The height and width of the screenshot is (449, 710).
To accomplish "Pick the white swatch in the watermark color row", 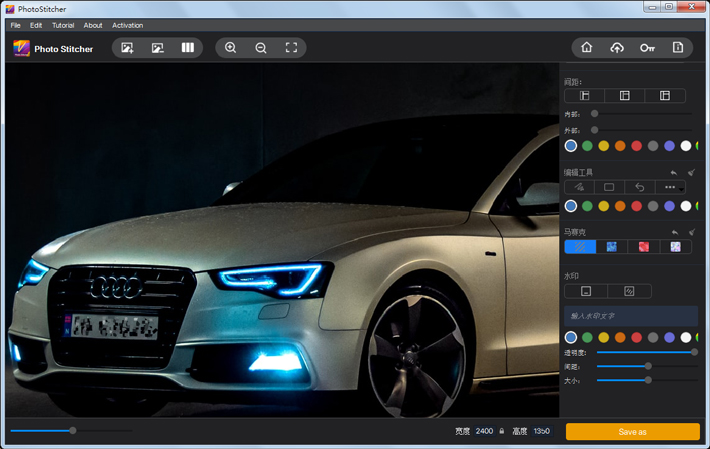I will click(x=686, y=337).
